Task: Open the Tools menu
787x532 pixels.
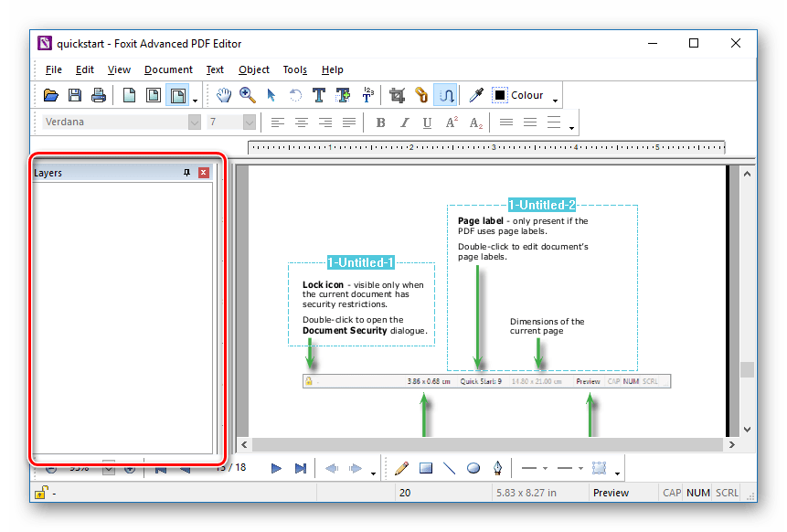Action: click(294, 69)
